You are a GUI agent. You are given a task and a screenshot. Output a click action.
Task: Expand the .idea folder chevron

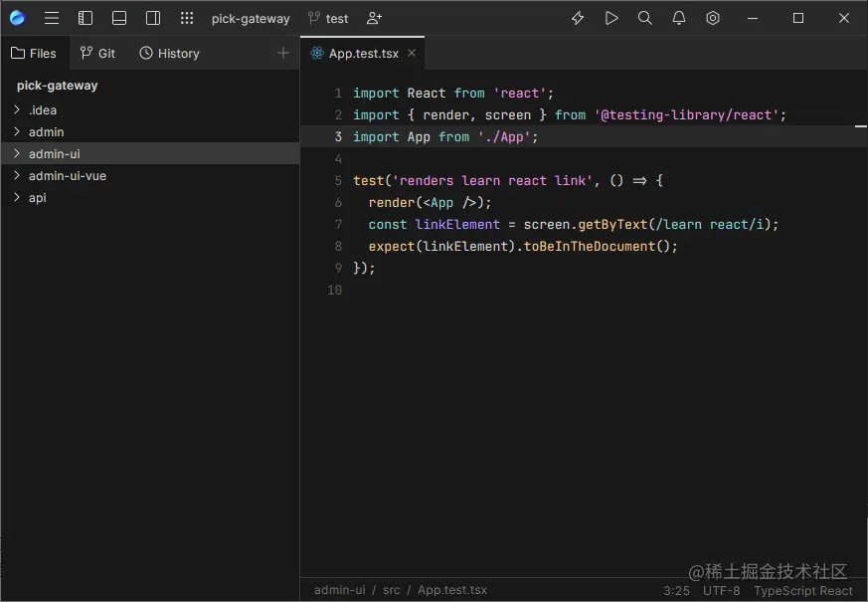[x=17, y=109]
